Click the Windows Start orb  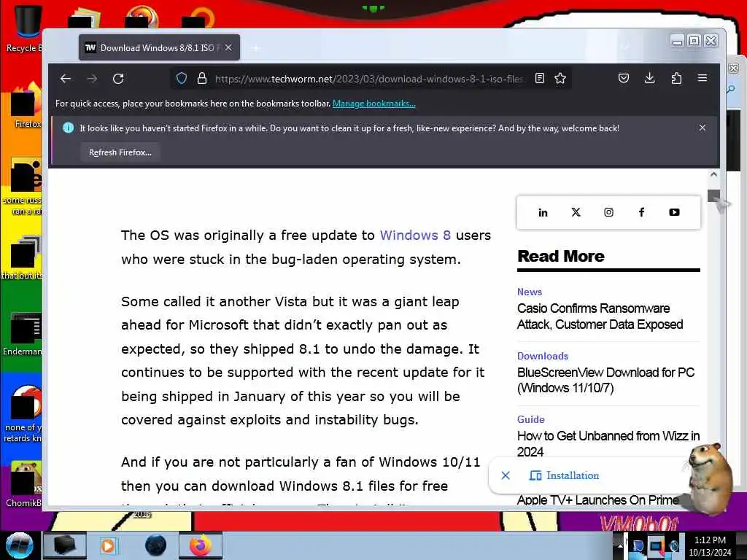tap(20, 545)
